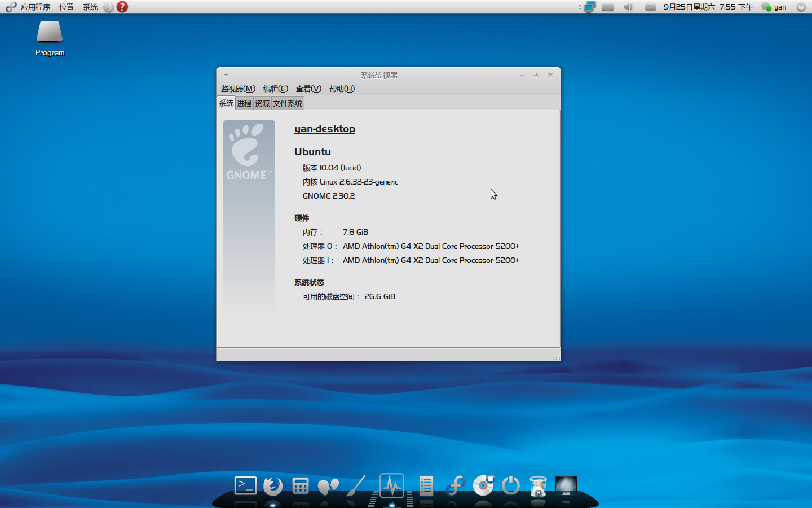
Task: Switch to the 文件系统 (File Systems) tab
Action: click(x=288, y=103)
